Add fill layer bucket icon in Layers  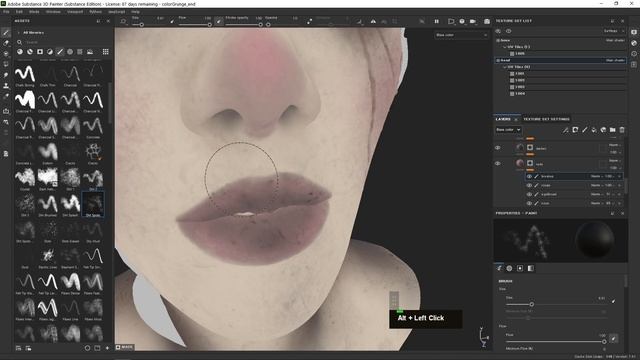(x=594, y=130)
